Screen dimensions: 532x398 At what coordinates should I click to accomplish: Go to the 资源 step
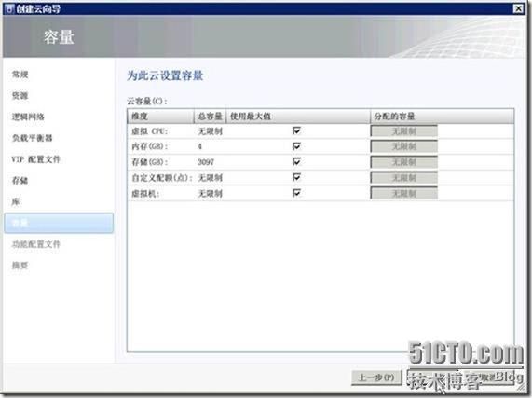[20, 96]
